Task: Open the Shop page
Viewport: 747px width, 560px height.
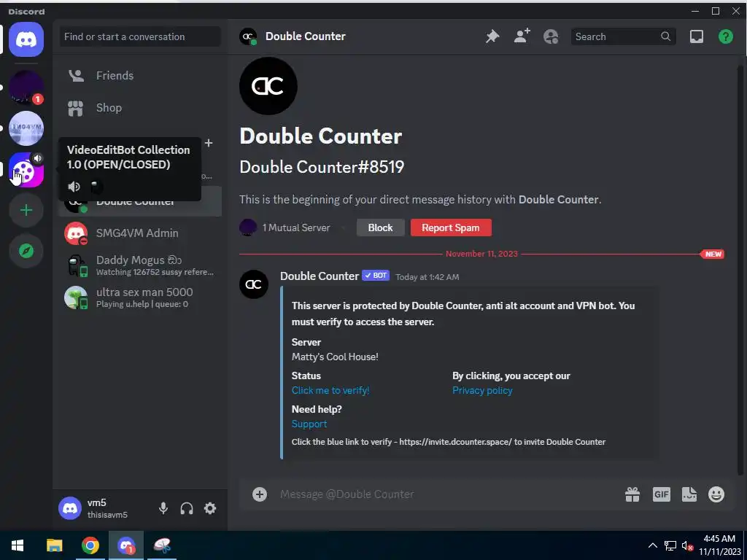Action: pyautogui.click(x=140, y=108)
